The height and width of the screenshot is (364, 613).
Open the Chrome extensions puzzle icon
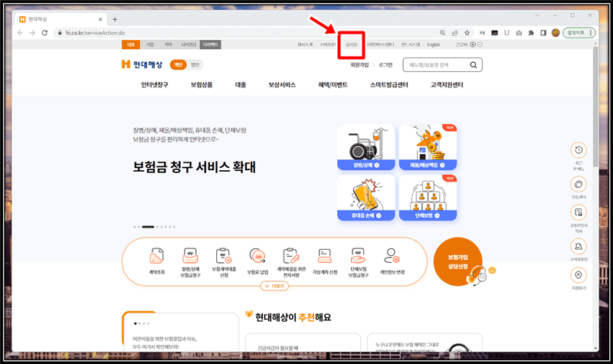(531, 33)
